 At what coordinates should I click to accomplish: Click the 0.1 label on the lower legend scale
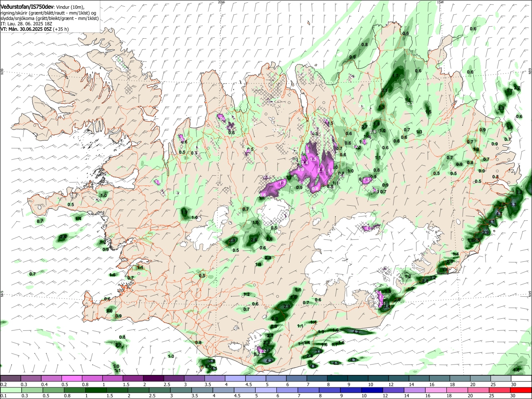coord(4,396)
